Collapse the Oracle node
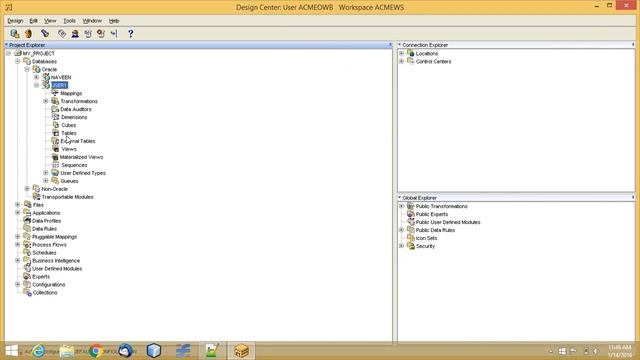The image size is (640, 360). click(x=27, y=69)
